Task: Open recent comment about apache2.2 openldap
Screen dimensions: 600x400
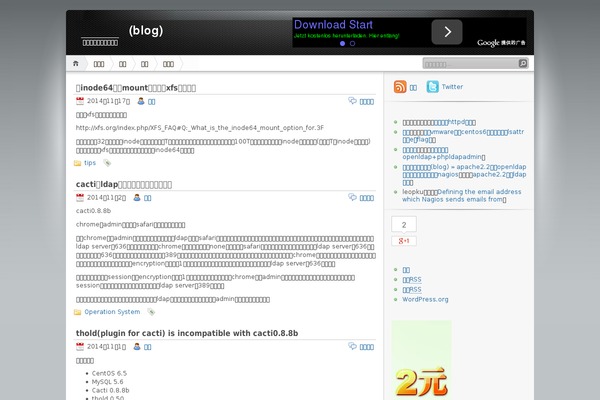Action: tap(464, 175)
